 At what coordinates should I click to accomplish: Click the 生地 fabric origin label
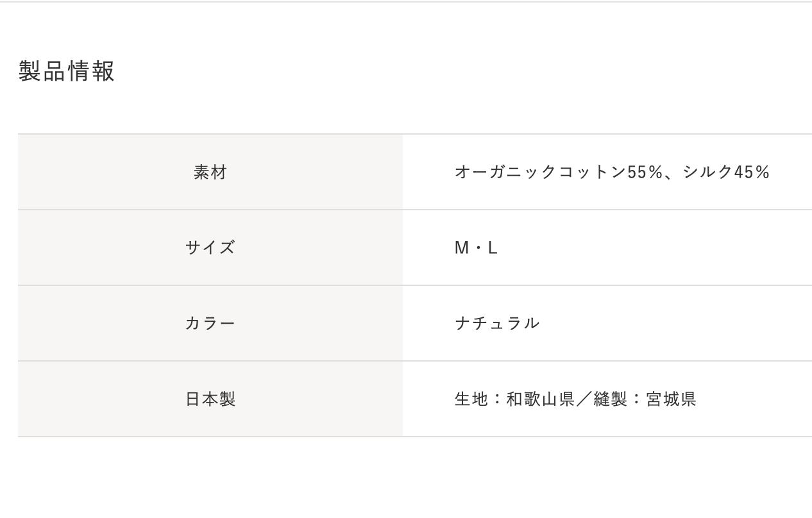pyautogui.click(x=471, y=399)
